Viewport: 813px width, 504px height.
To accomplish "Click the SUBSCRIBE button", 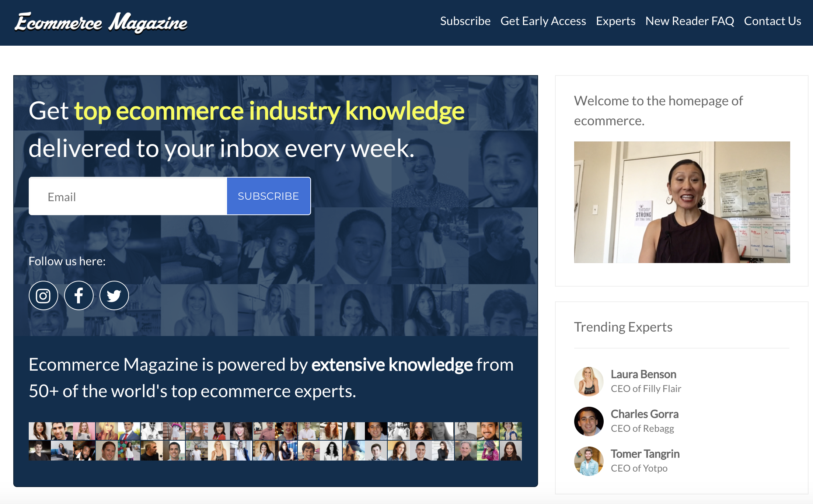I will point(268,196).
